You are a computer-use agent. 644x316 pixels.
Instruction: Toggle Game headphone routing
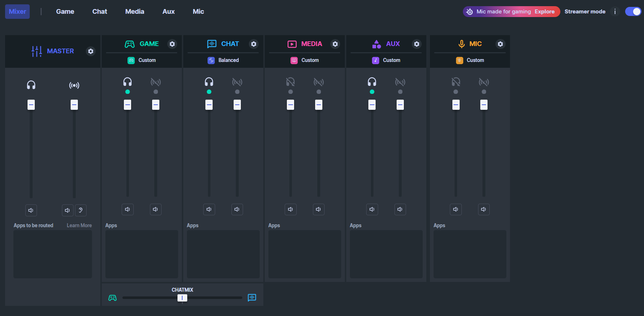127,82
